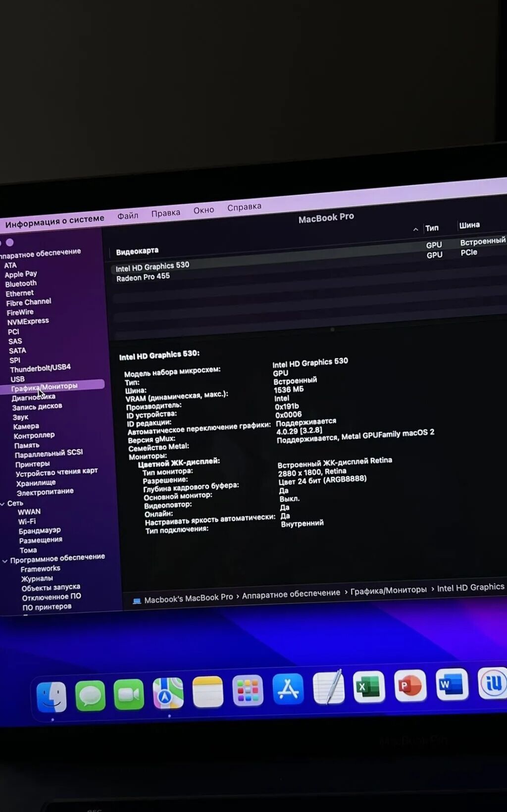
Task: Select Брандмауэр under Сеть
Action: pyautogui.click(x=40, y=531)
